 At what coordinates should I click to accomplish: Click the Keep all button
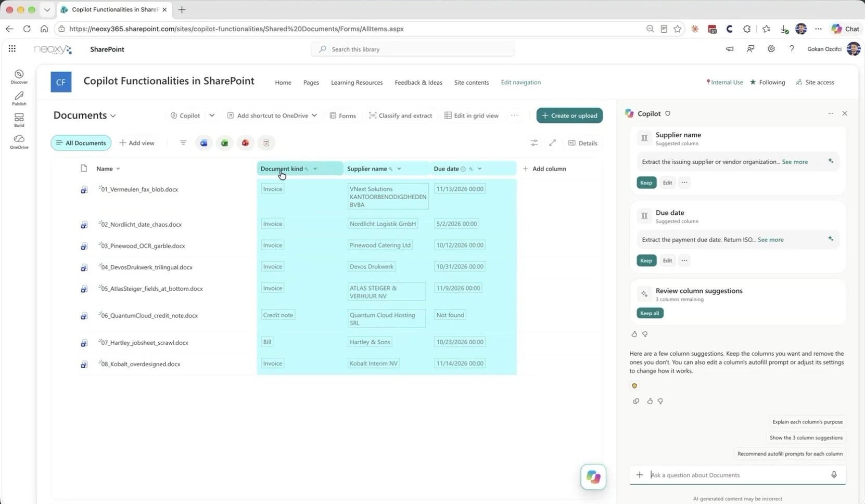(650, 313)
